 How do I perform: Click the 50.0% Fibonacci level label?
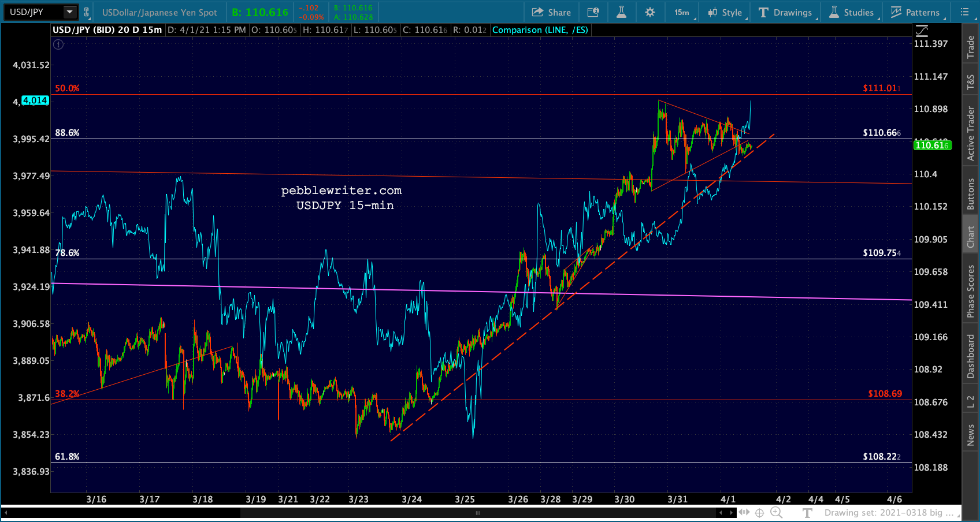(x=67, y=88)
